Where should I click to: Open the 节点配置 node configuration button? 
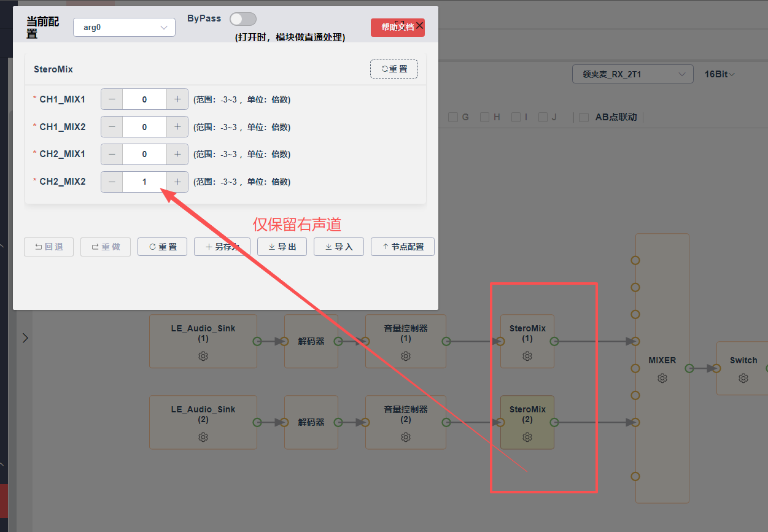point(403,247)
